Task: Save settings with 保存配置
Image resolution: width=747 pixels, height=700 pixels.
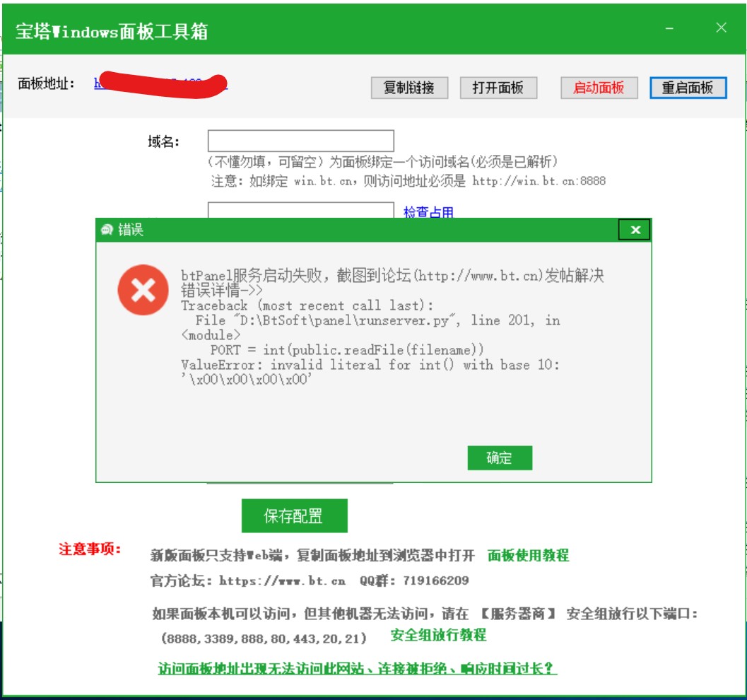Action: [x=295, y=515]
